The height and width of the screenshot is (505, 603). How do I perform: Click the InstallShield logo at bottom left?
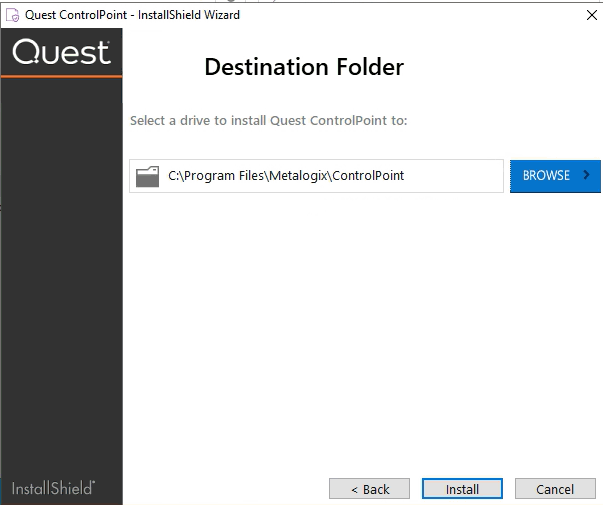click(54, 488)
